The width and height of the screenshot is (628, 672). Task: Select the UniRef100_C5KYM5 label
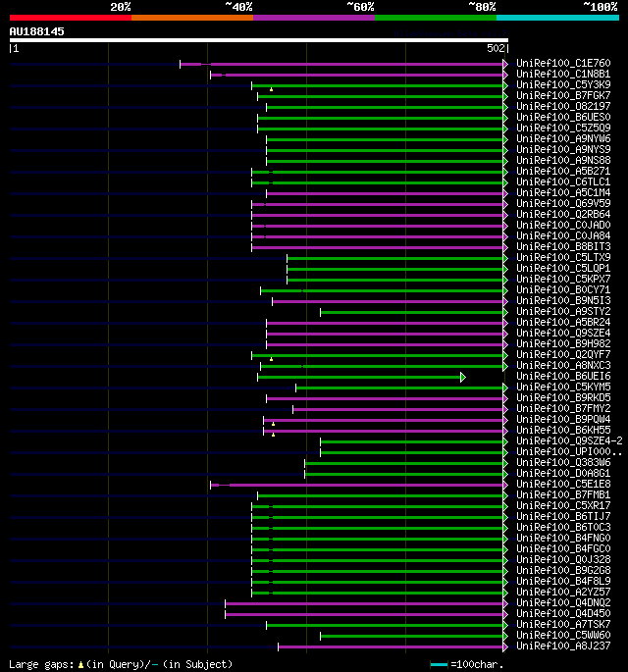click(x=563, y=387)
